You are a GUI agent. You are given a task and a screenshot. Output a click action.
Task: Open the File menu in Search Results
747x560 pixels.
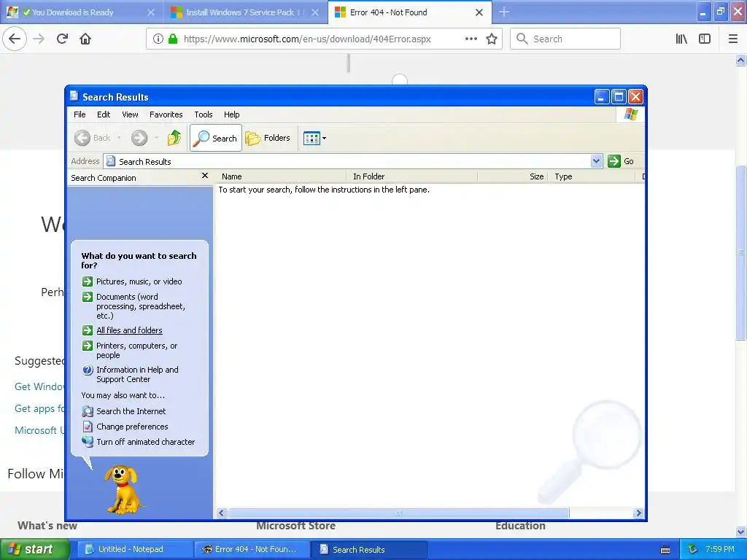[80, 114]
